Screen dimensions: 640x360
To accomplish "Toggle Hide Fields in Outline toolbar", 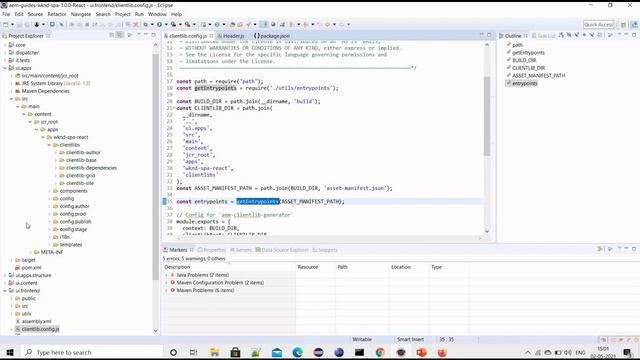I will click(569, 36).
